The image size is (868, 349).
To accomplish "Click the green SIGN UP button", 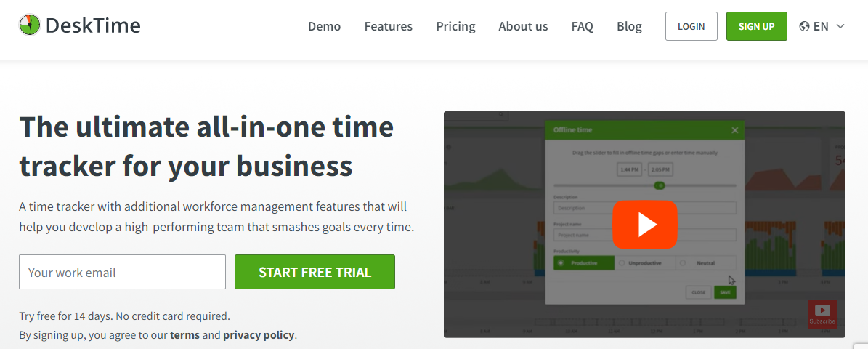I will pyautogui.click(x=757, y=26).
